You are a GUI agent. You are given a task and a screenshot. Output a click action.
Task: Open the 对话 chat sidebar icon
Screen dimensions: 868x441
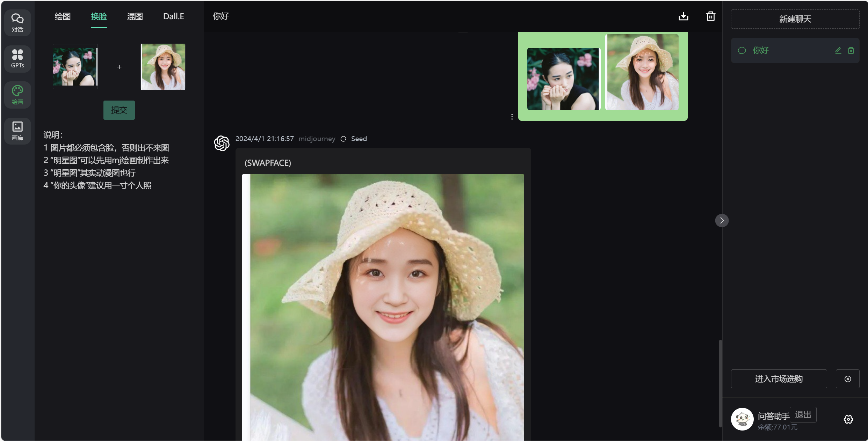(17, 22)
